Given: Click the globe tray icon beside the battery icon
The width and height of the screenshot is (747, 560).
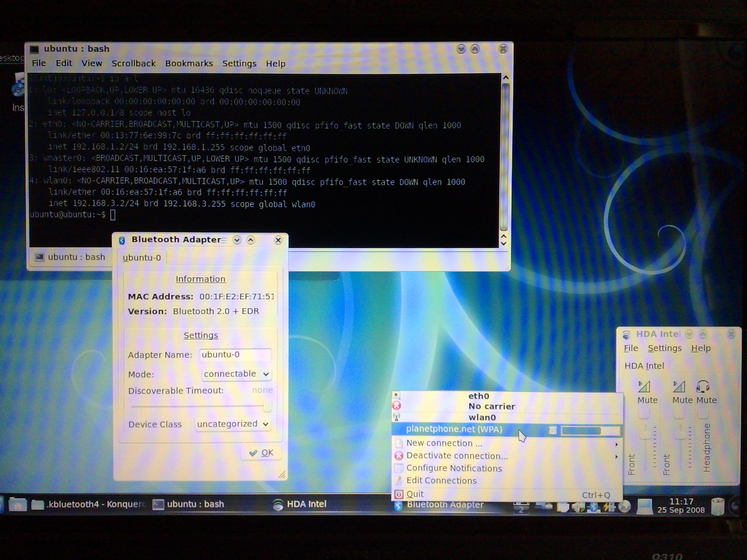Looking at the screenshot, I should 625,507.
